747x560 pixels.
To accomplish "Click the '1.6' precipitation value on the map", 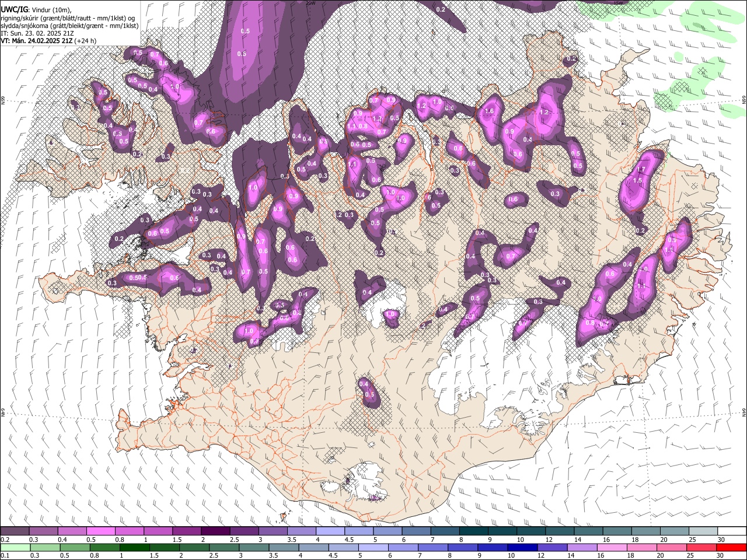I will (x=490, y=111).
